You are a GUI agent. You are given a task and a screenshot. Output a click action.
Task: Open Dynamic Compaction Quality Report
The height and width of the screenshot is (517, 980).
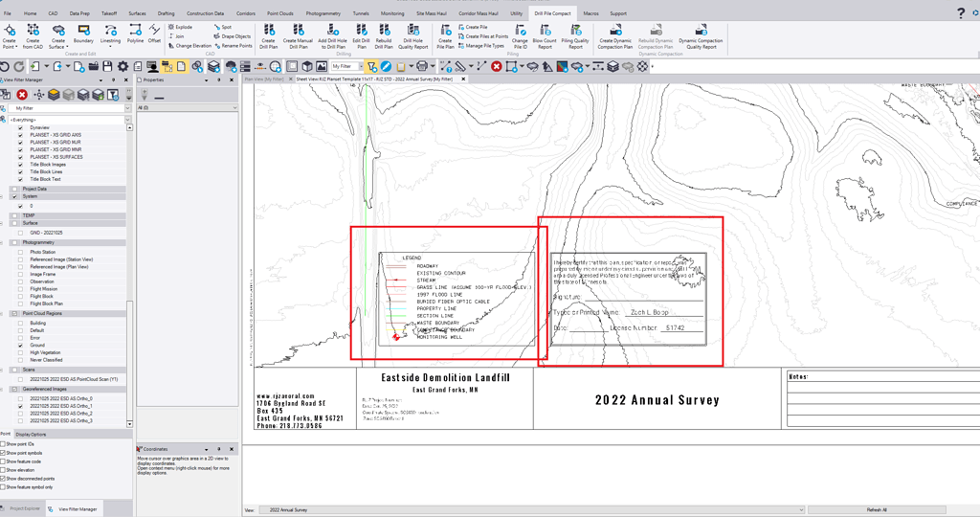point(702,37)
